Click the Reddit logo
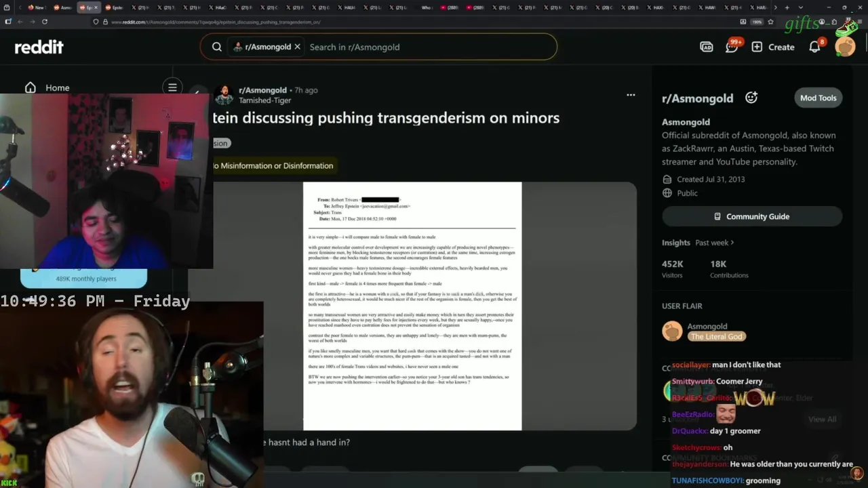Viewport: 868px width, 488px height. (x=39, y=47)
